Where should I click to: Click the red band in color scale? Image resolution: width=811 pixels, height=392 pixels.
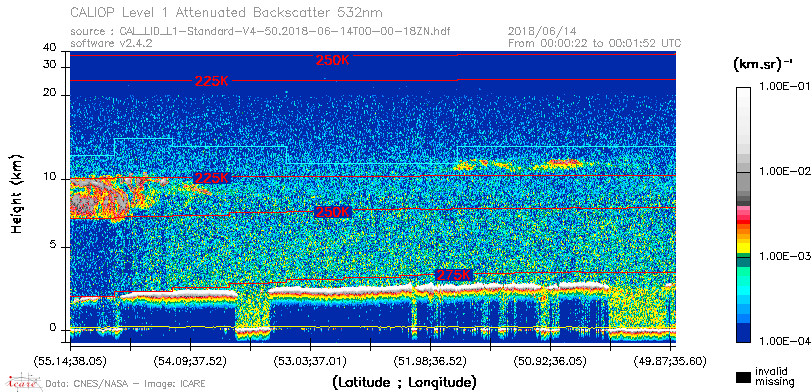pos(744,222)
